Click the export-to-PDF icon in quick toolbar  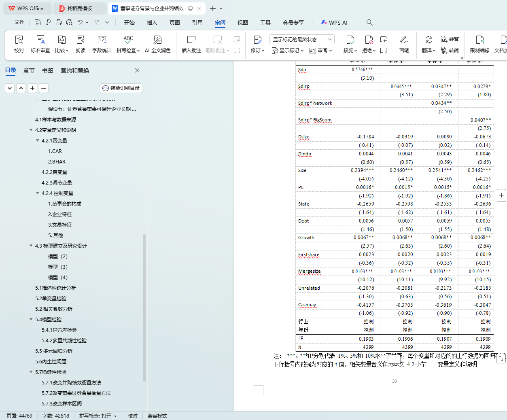(48, 22)
